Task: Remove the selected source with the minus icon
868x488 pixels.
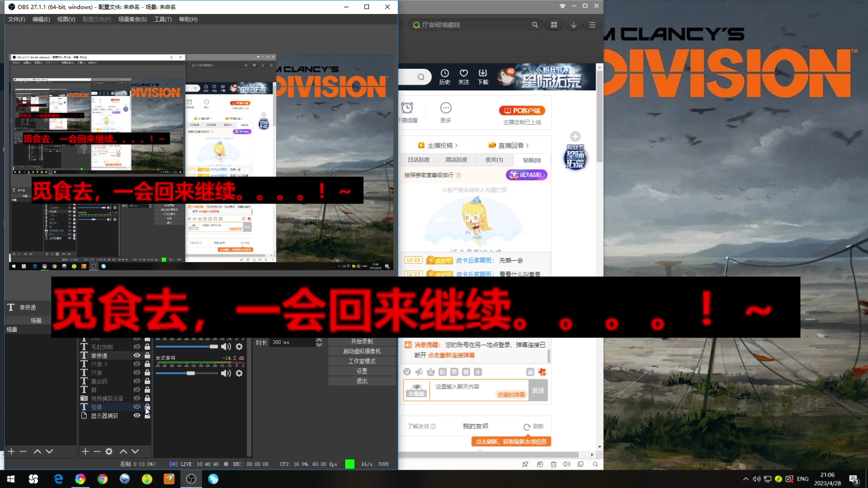Action: (x=97, y=451)
